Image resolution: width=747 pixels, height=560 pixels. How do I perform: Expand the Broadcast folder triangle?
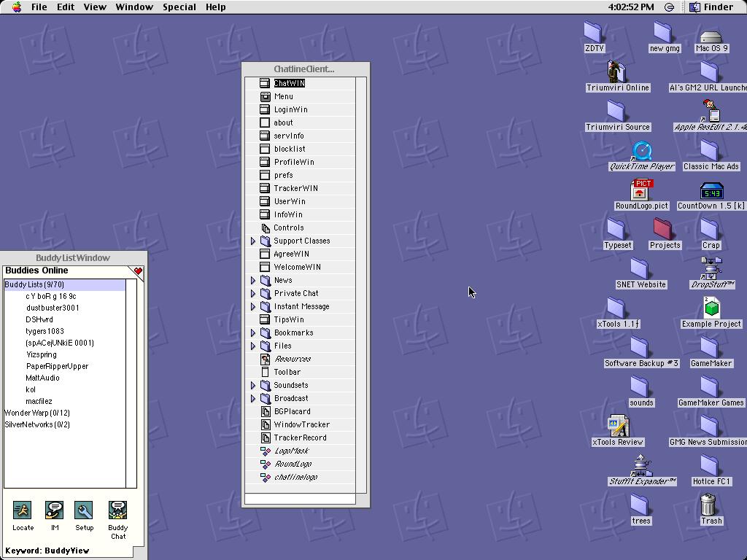(253, 399)
